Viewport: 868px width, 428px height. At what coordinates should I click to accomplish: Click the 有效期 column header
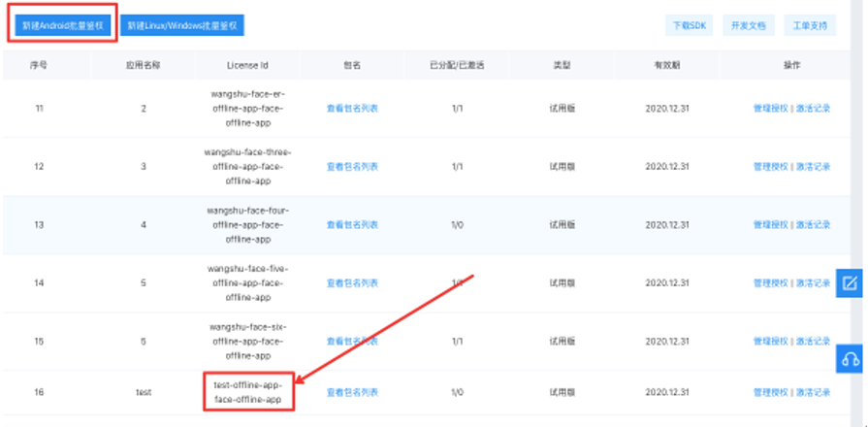pyautogui.click(x=667, y=65)
